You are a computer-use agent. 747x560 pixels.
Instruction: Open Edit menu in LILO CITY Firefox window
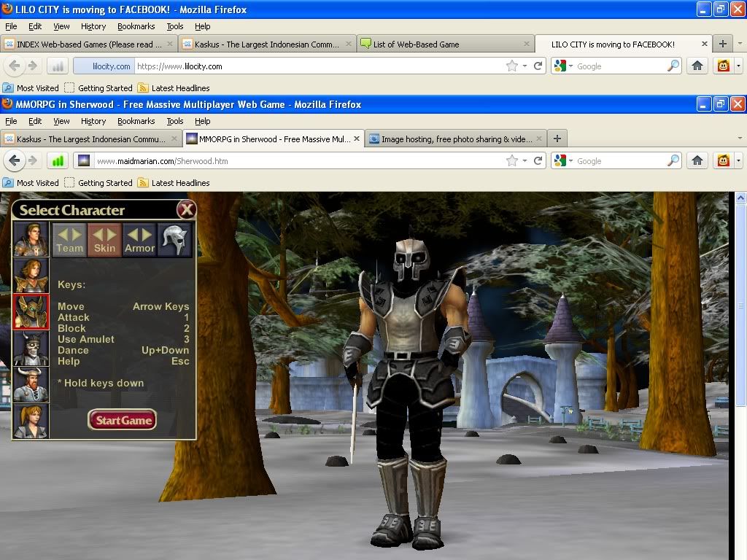[35, 26]
